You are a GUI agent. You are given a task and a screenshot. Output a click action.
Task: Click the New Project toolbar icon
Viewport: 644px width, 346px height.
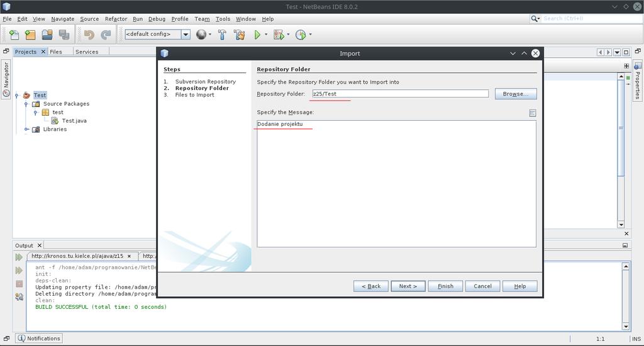pyautogui.click(x=30, y=35)
